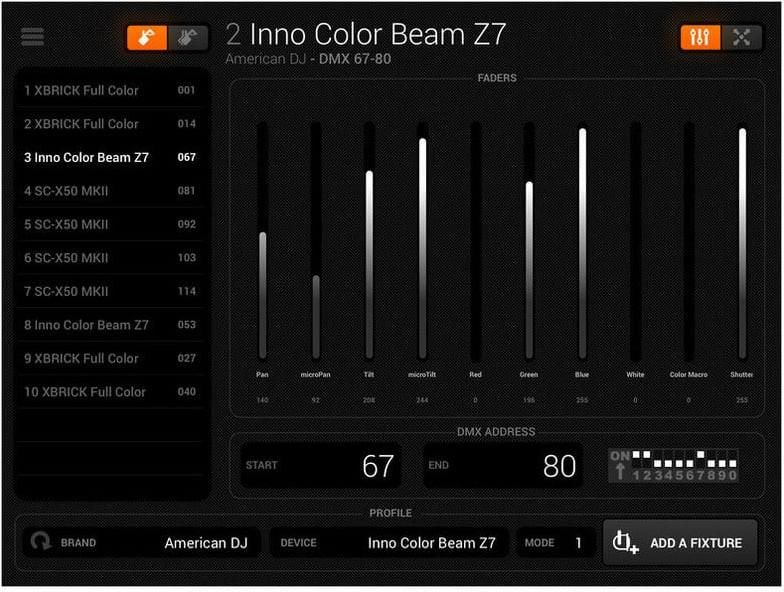Click the Color Macro fader track
Image resolution: width=784 pixels, height=592 pixels.
tap(689, 241)
